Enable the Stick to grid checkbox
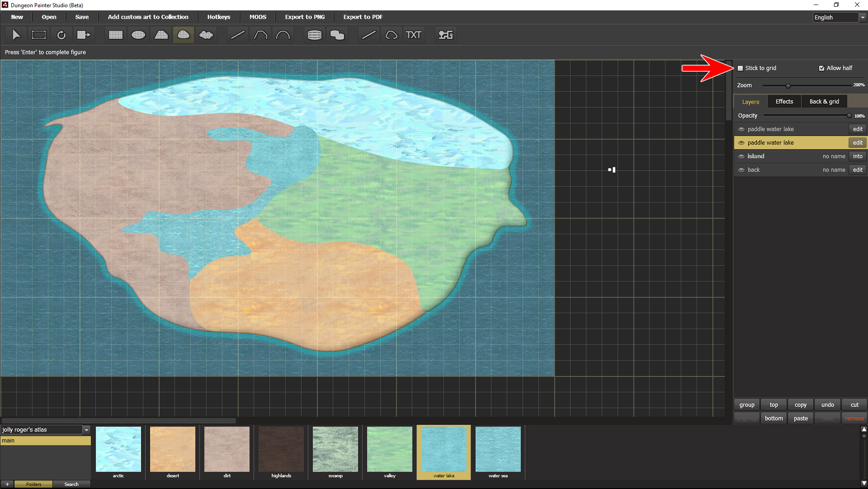Image resolution: width=868 pixels, height=489 pixels. click(x=741, y=68)
